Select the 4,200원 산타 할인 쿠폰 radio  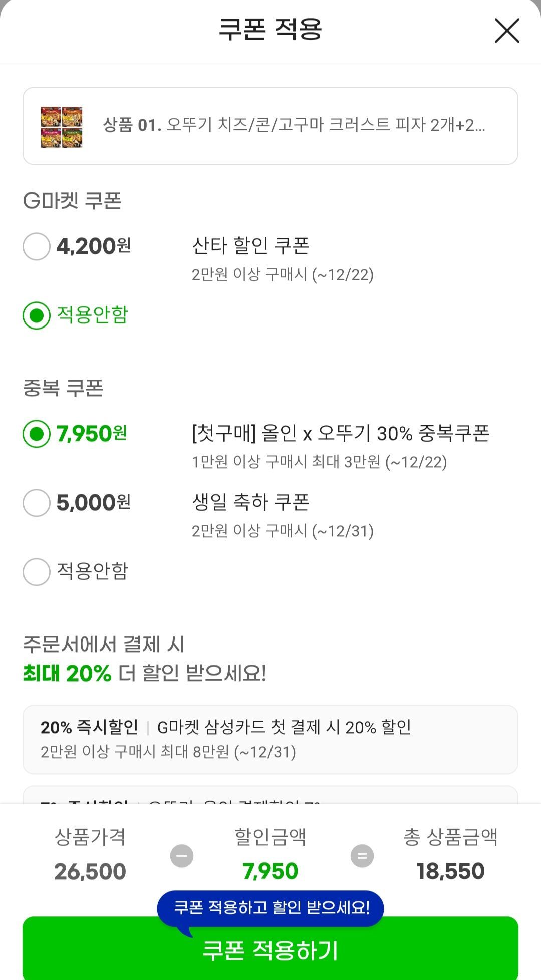(37, 246)
